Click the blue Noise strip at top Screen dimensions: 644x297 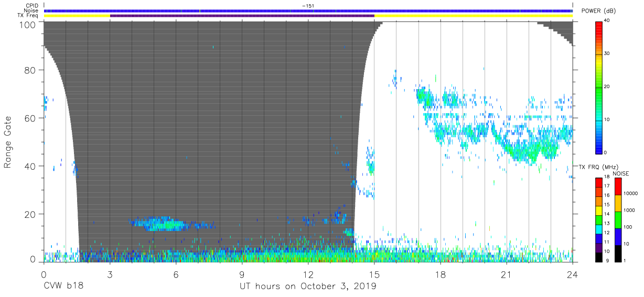[308, 10]
